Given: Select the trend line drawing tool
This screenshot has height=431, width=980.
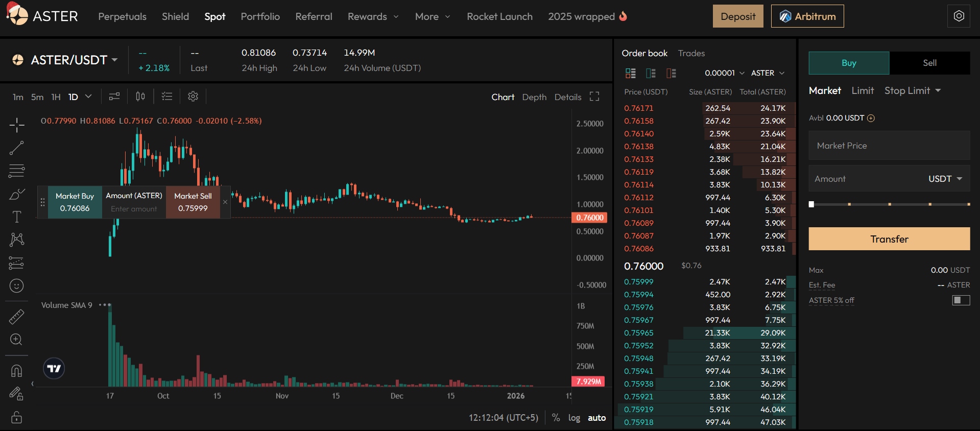Looking at the screenshot, I should [17, 148].
